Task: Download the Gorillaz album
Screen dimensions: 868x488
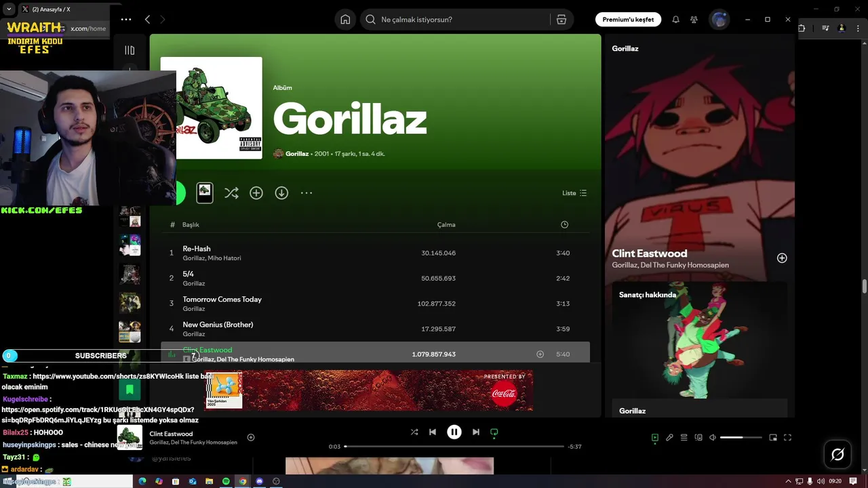Action: pos(281,193)
